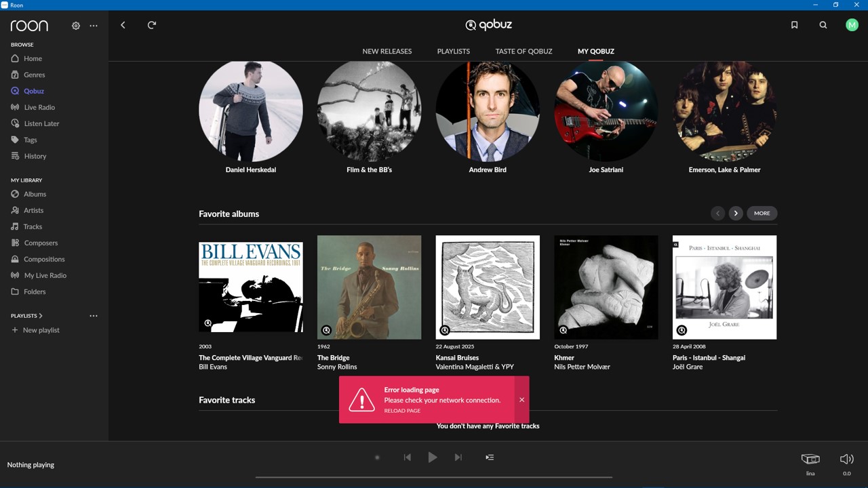The width and height of the screenshot is (868, 488).
Task: Click the More button for albums
Action: (762, 213)
